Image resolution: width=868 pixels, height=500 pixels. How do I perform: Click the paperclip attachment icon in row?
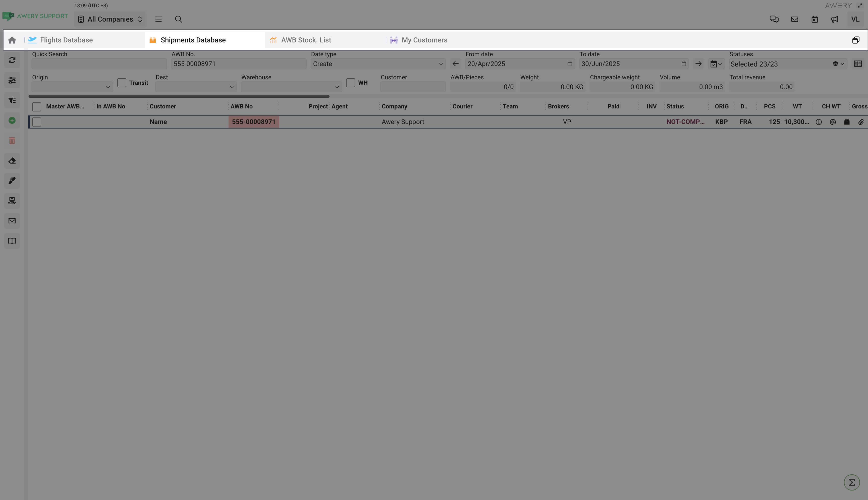pyautogui.click(x=860, y=122)
